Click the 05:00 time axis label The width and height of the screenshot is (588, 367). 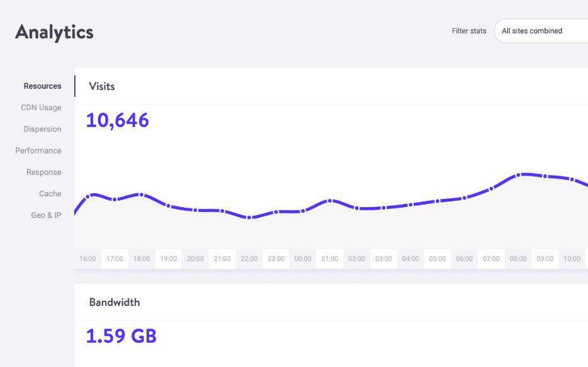click(437, 259)
